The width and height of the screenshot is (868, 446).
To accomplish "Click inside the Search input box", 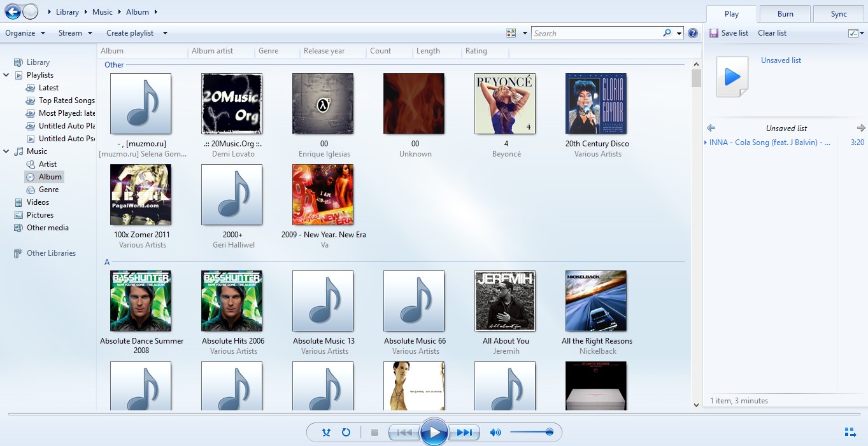I will tap(597, 33).
